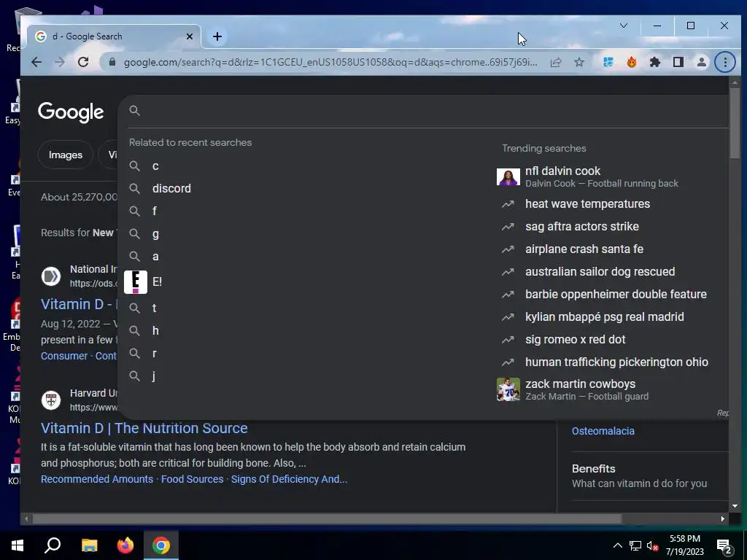Switch to the Images filter

tap(65, 155)
